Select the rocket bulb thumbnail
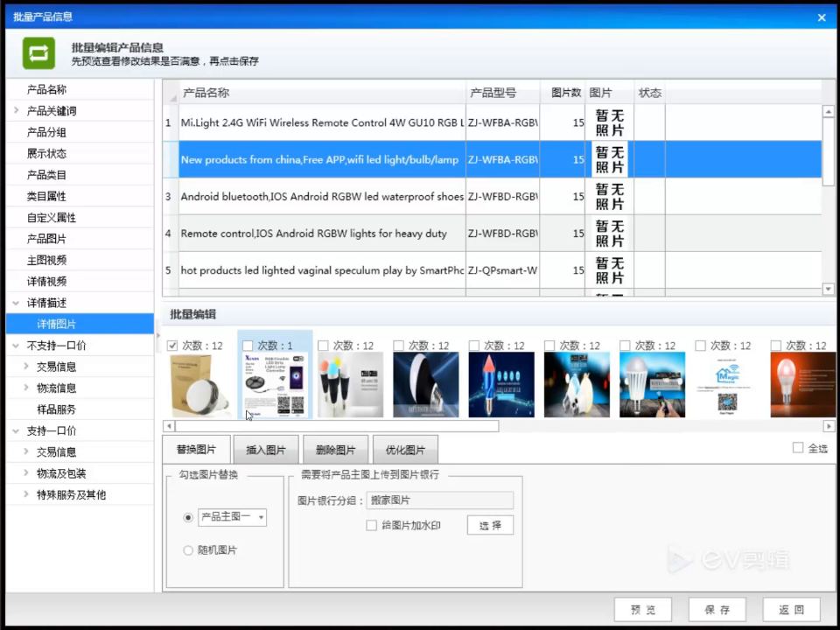840x630 pixels. tap(501, 385)
